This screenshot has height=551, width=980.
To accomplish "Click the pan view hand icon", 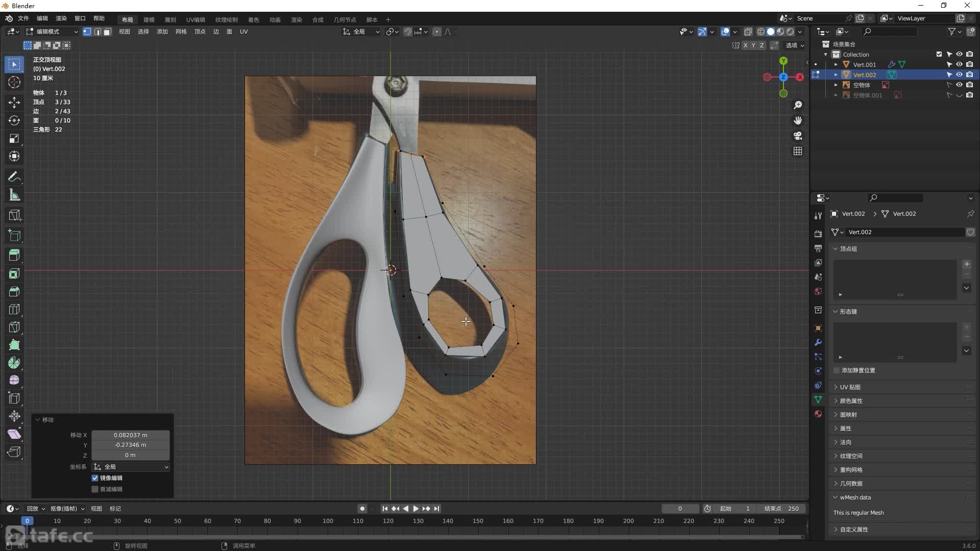I will (798, 120).
